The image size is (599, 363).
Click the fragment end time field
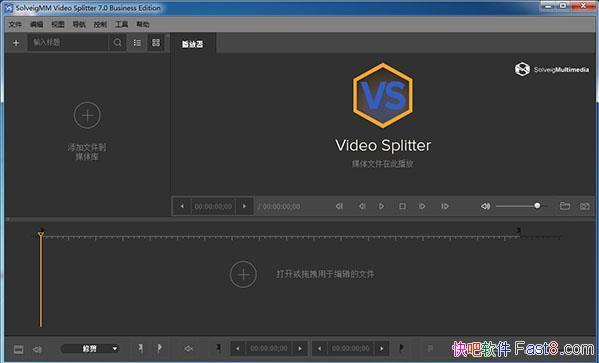click(x=351, y=348)
